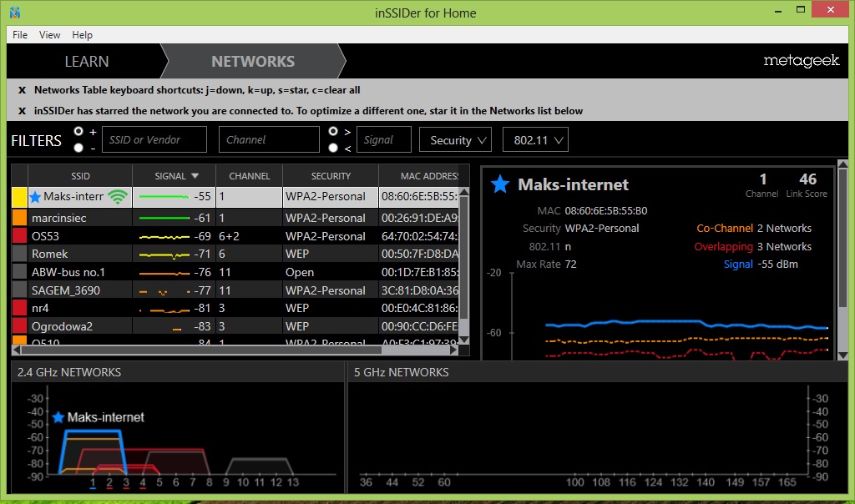
Task: Sort by the SSID column header
Action: tap(80, 176)
